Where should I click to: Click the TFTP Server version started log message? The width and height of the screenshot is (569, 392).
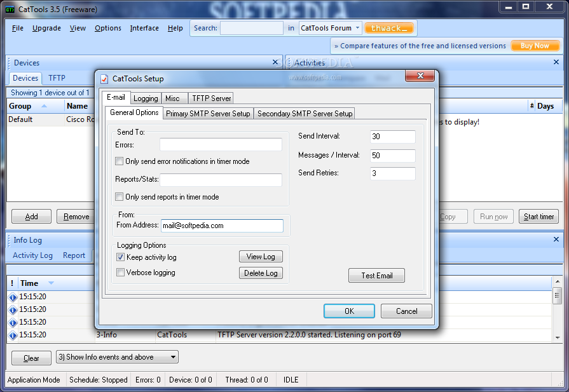click(x=309, y=335)
